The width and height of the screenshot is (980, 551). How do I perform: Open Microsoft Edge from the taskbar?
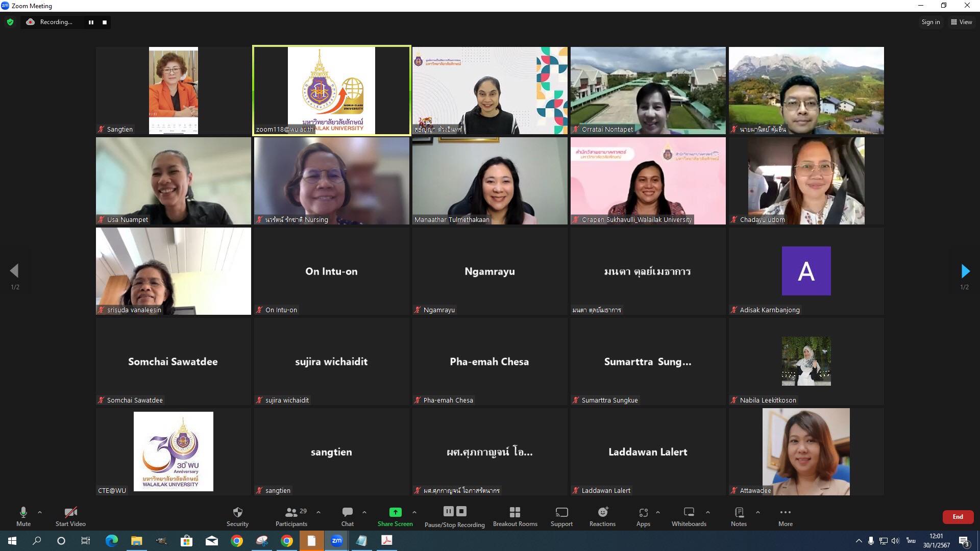[111, 541]
